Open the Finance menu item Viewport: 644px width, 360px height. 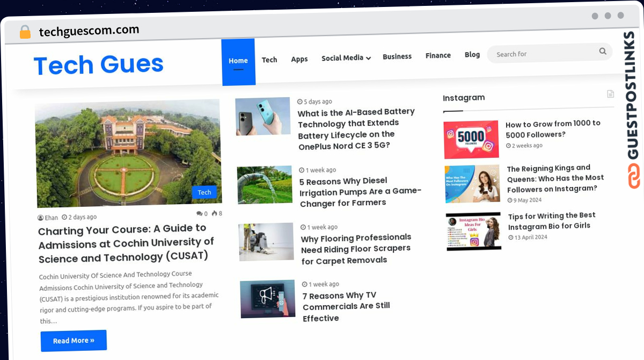[438, 55]
